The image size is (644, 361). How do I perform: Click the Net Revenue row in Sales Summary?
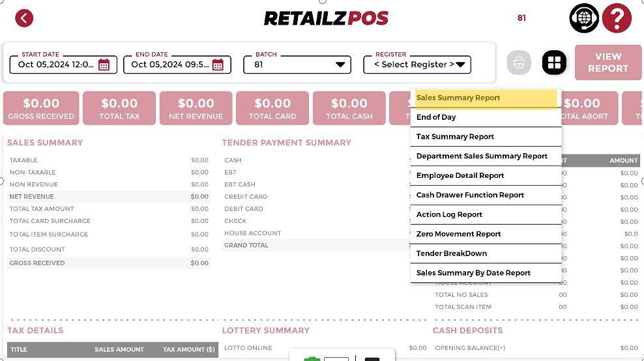pos(109,197)
